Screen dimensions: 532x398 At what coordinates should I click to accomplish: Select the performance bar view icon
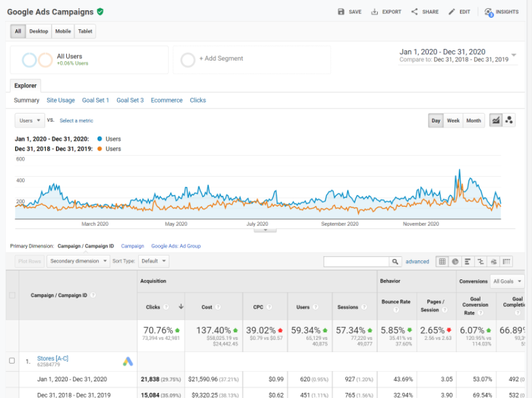pos(468,262)
